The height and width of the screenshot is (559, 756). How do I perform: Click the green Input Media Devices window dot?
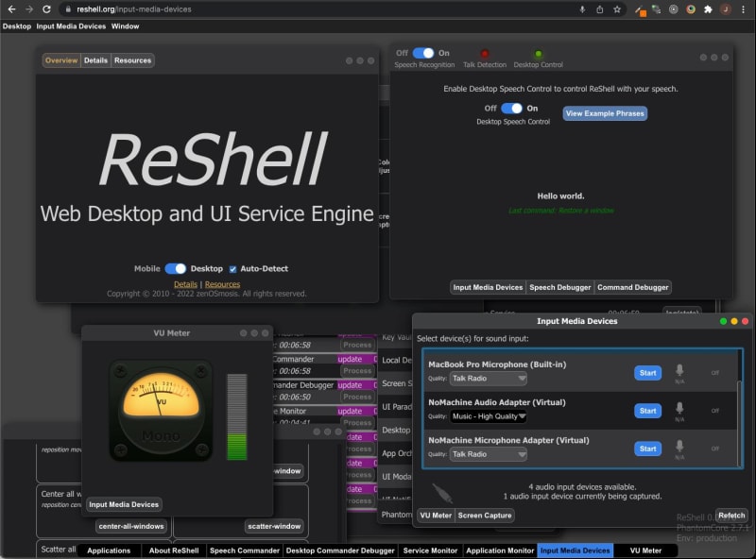[x=723, y=321]
